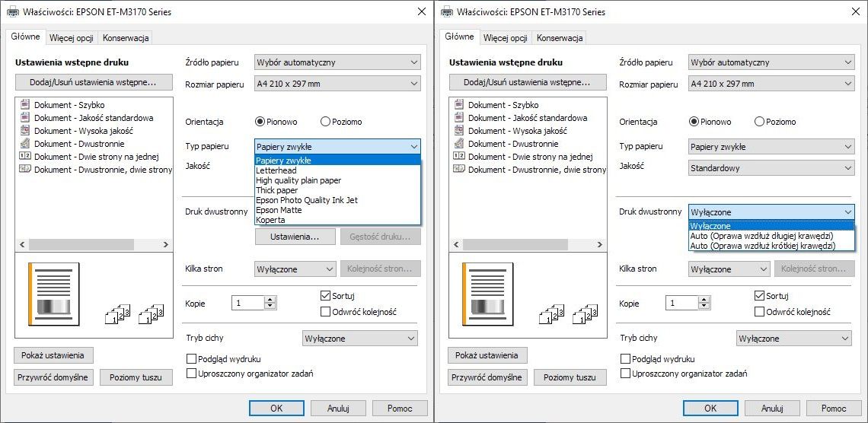
Task: Toggle Sortuj checkbox in right window
Action: [760, 296]
